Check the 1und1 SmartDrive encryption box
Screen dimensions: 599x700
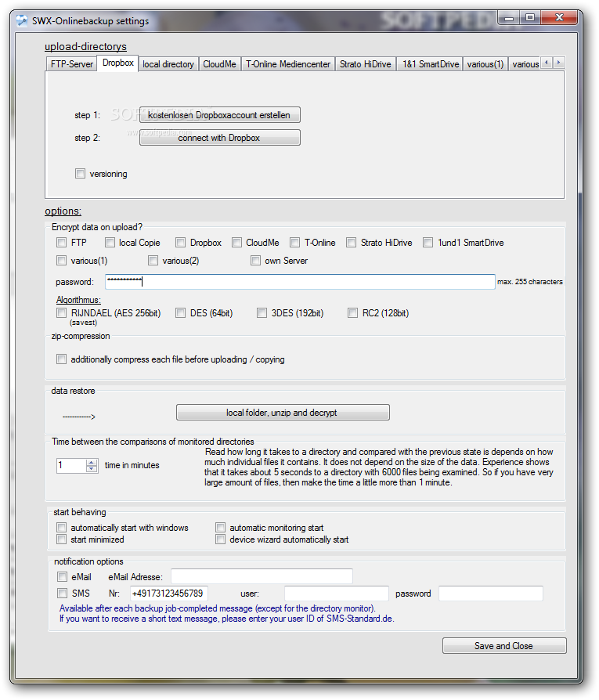coord(428,243)
